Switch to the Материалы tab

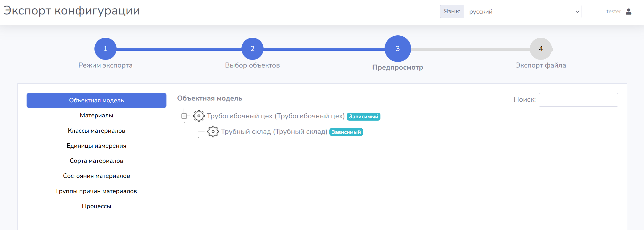click(97, 115)
